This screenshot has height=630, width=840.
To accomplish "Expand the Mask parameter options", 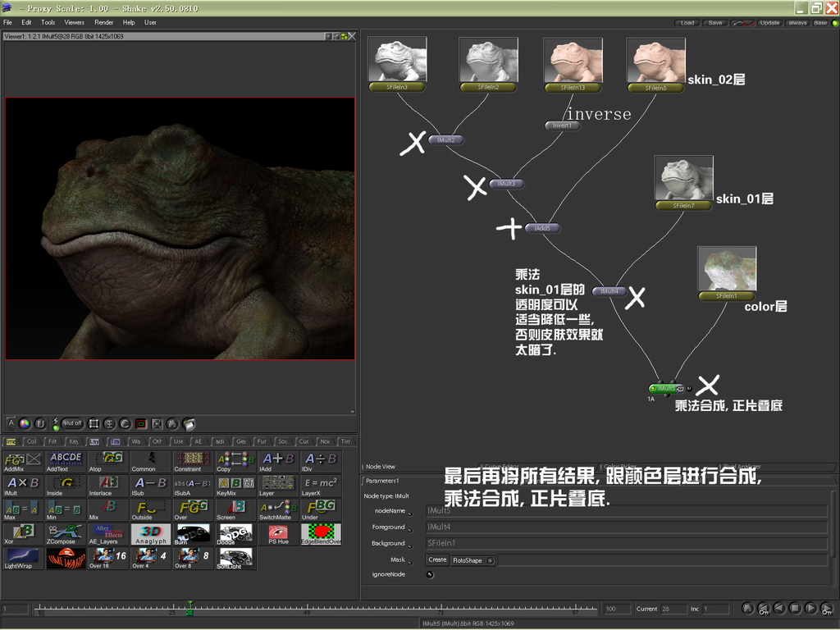I will [410, 563].
